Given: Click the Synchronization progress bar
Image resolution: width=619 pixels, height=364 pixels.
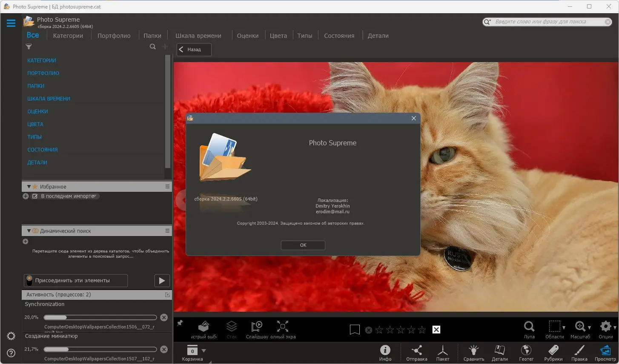Looking at the screenshot, I should pos(100,318).
